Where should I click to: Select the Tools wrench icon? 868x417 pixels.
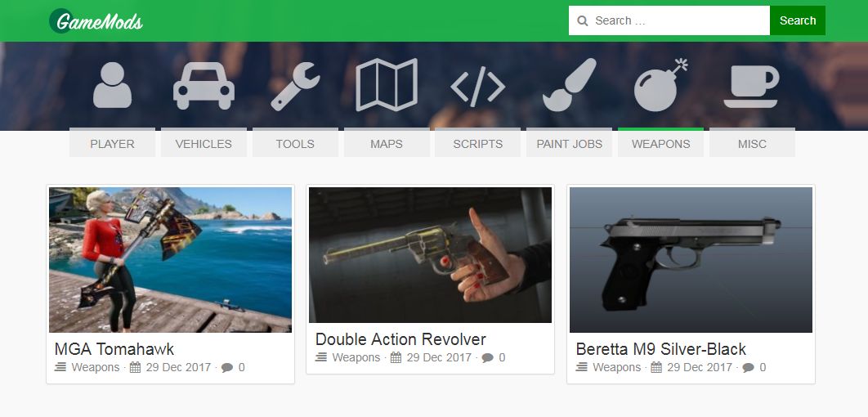click(x=295, y=87)
